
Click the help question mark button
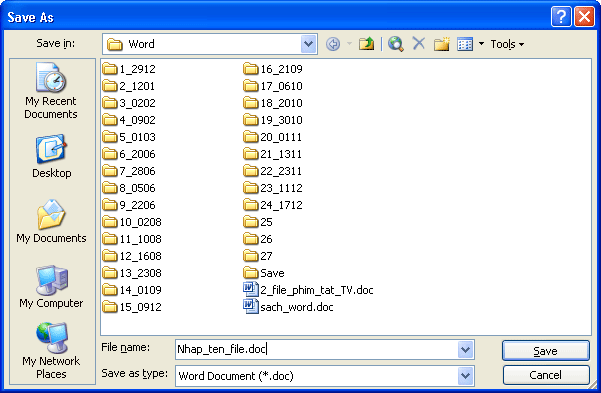pyautogui.click(x=561, y=17)
